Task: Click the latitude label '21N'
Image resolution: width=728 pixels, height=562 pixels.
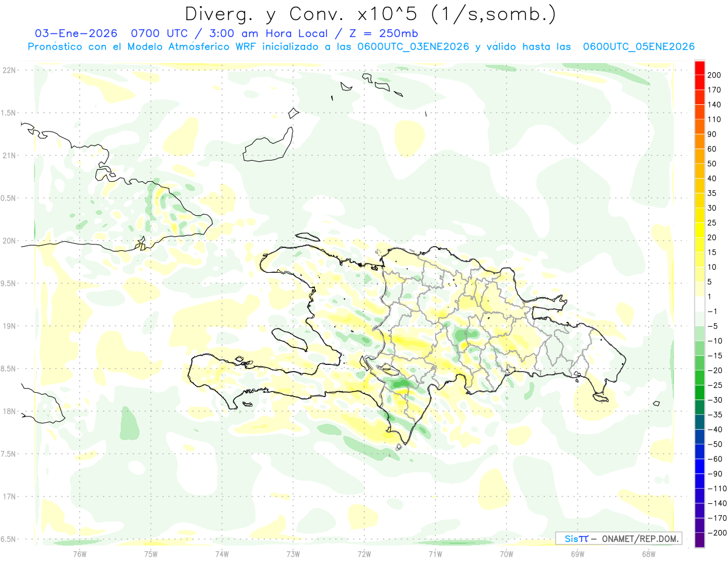Action: tap(9, 155)
